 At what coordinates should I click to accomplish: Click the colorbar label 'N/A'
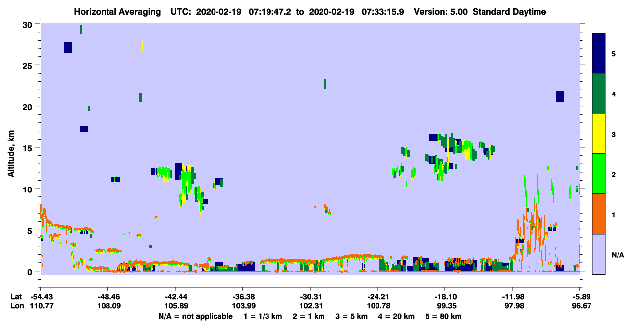617,255
